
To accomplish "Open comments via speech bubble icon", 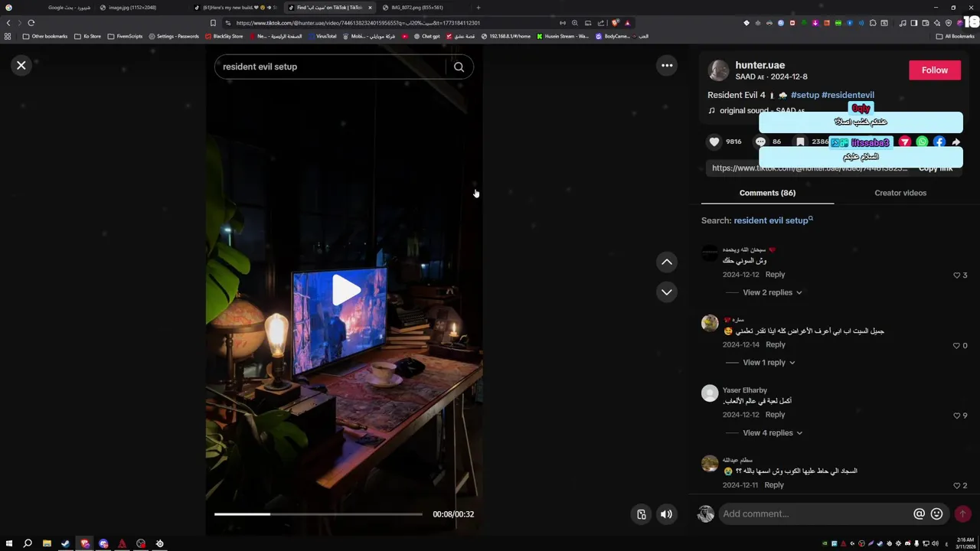I will [760, 142].
